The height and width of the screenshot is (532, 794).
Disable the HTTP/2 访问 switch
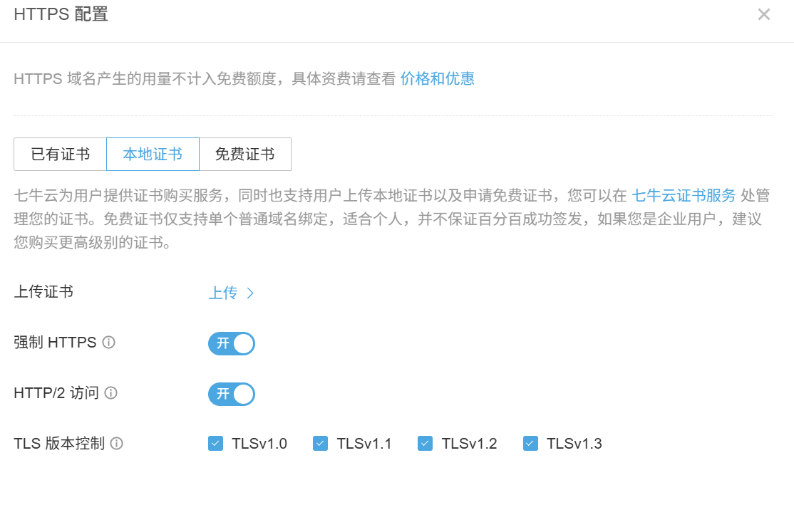click(x=232, y=394)
